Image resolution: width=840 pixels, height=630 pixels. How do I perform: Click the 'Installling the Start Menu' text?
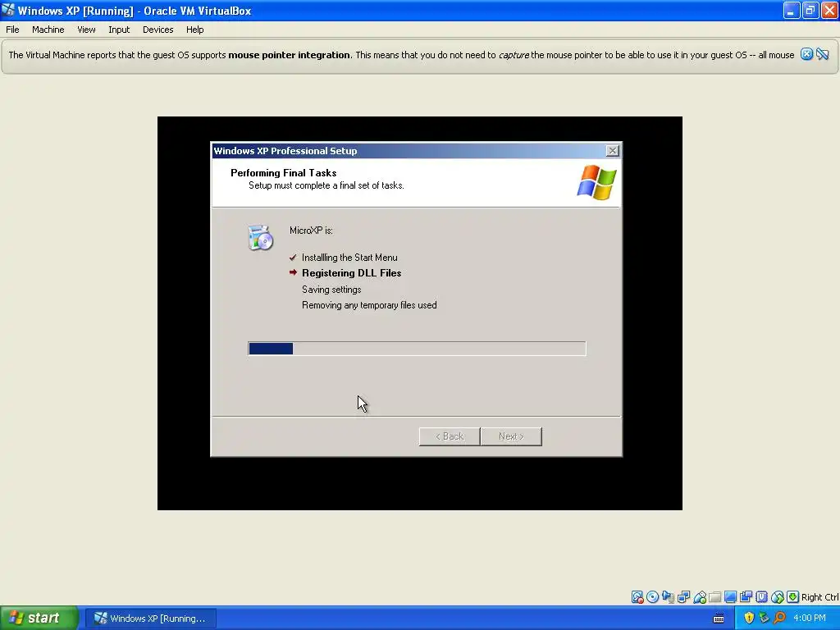[349, 258]
